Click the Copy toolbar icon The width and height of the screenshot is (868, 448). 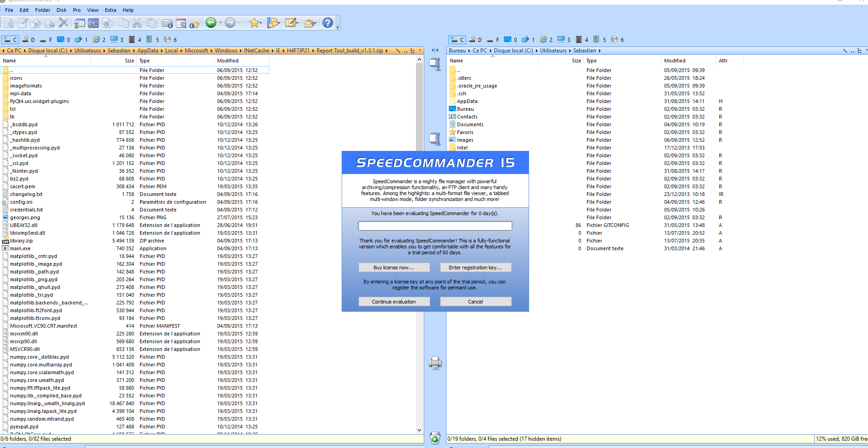(x=123, y=23)
